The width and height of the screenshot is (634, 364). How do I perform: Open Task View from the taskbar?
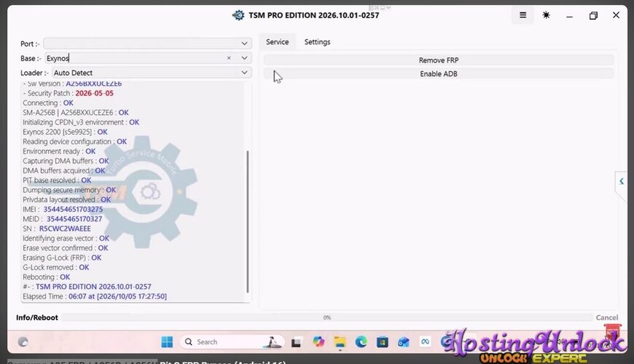click(297, 342)
